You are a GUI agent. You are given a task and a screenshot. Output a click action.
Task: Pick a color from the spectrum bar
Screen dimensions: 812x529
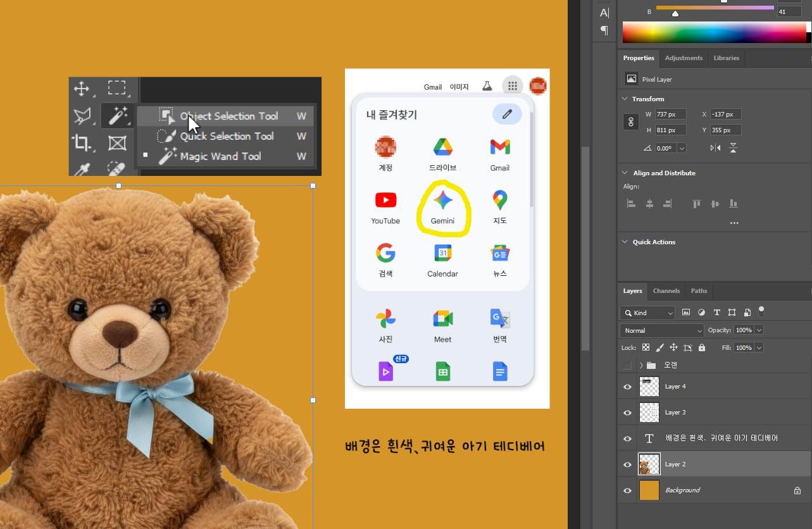point(713,32)
